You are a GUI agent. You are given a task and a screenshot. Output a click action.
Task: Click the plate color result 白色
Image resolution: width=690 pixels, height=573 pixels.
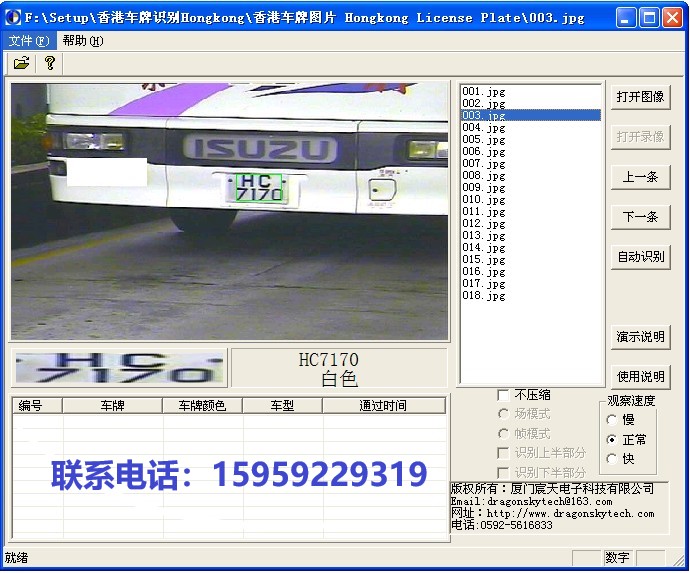coord(339,379)
